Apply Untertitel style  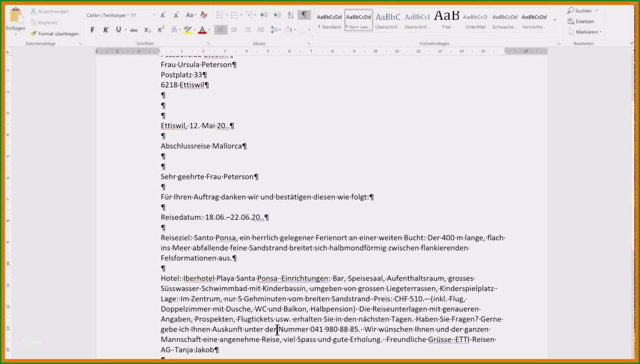[x=475, y=20]
